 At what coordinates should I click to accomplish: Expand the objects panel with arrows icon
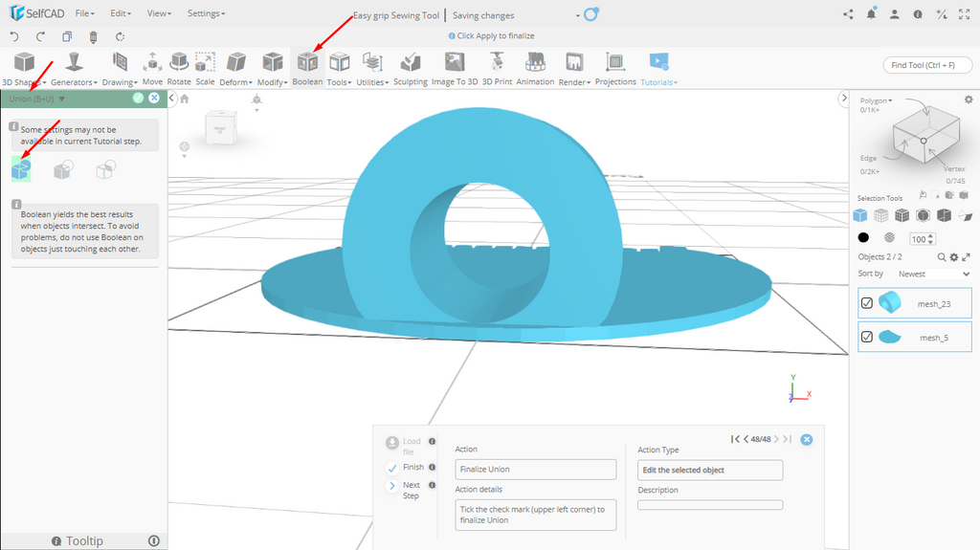(x=966, y=257)
